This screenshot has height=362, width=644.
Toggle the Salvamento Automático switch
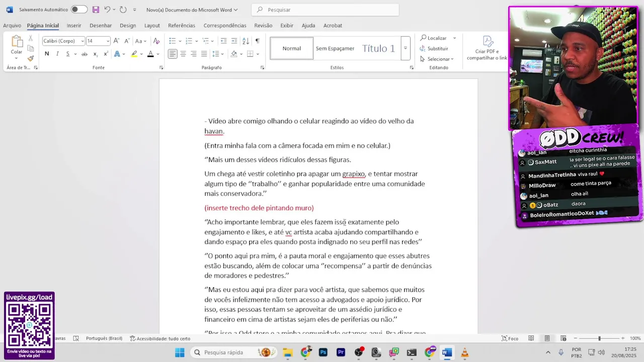pos(78,10)
